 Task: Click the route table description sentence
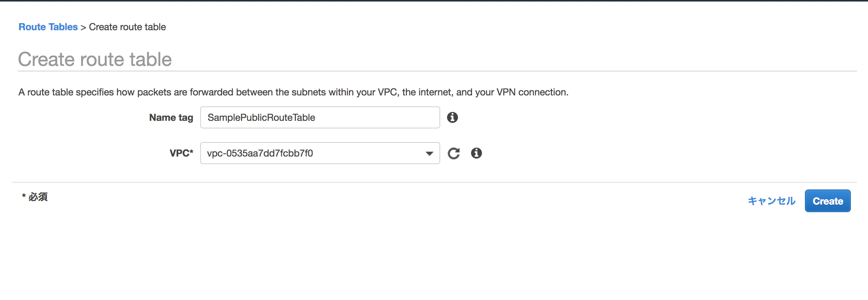click(293, 92)
